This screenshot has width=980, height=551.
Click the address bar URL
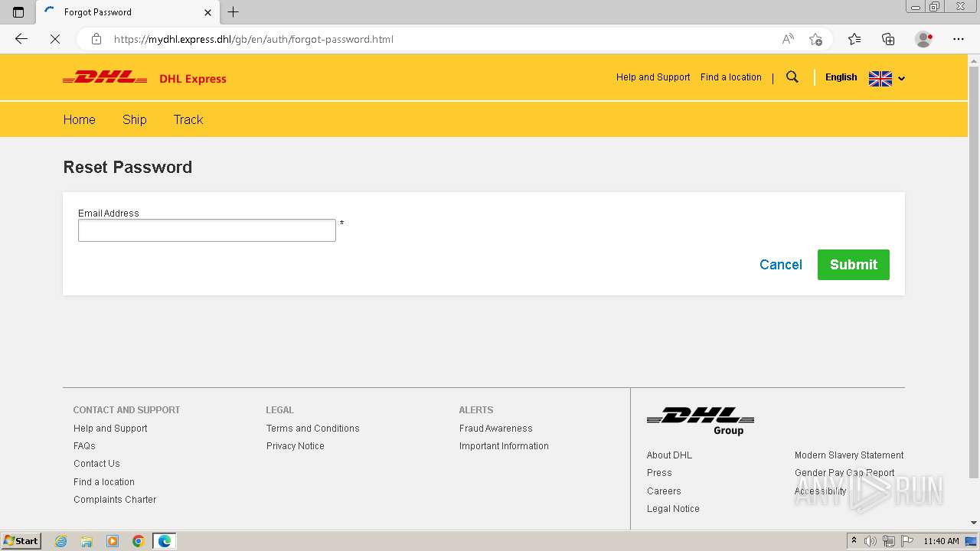point(253,39)
